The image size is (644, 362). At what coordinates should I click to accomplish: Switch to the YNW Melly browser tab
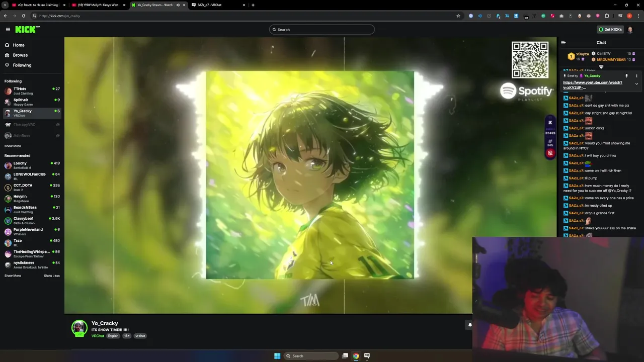point(98,5)
